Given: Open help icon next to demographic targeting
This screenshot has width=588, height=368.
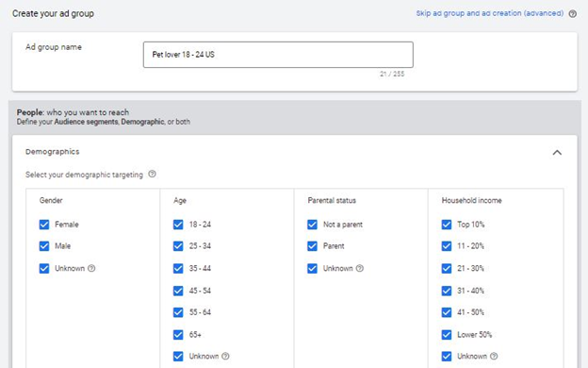Looking at the screenshot, I should [152, 174].
